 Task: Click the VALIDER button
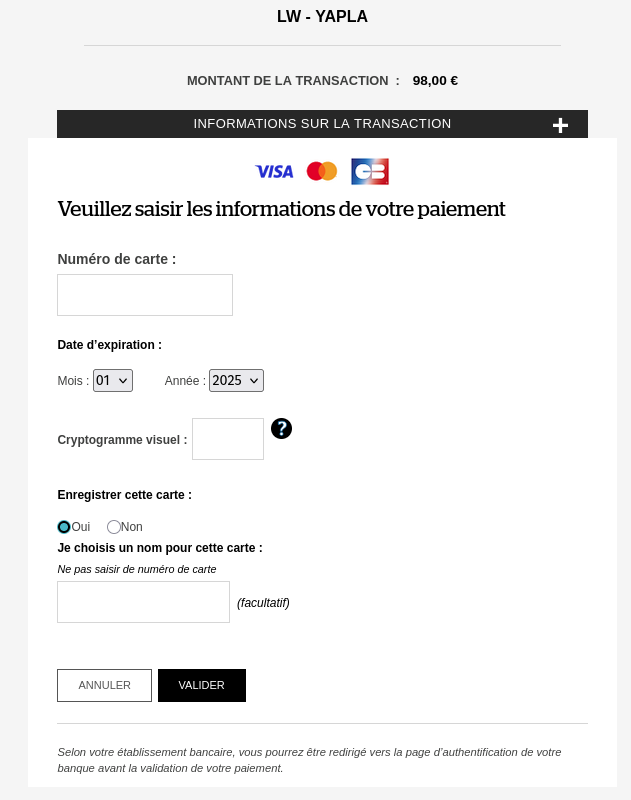click(202, 685)
